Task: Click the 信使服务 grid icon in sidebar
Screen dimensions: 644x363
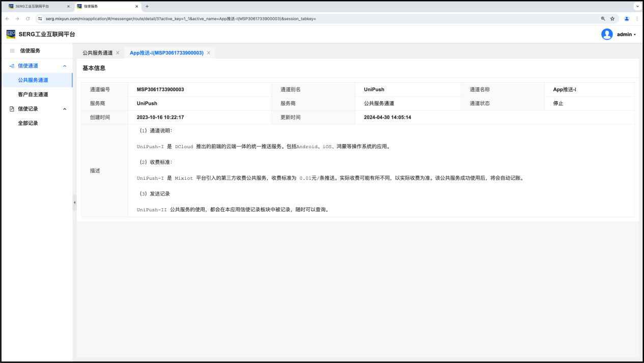Action: pyautogui.click(x=12, y=51)
